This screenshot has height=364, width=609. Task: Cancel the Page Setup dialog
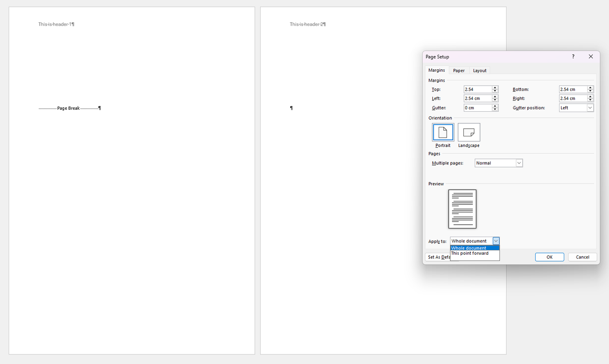(582, 257)
